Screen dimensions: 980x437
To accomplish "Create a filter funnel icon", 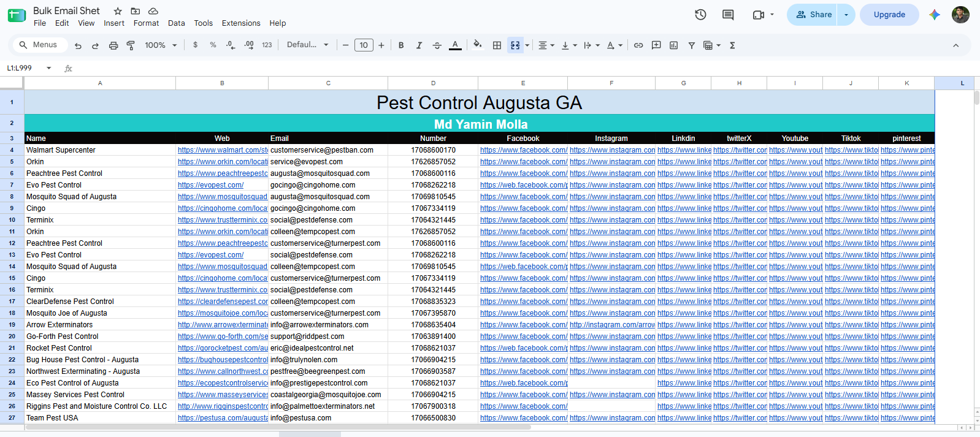I will 691,45.
